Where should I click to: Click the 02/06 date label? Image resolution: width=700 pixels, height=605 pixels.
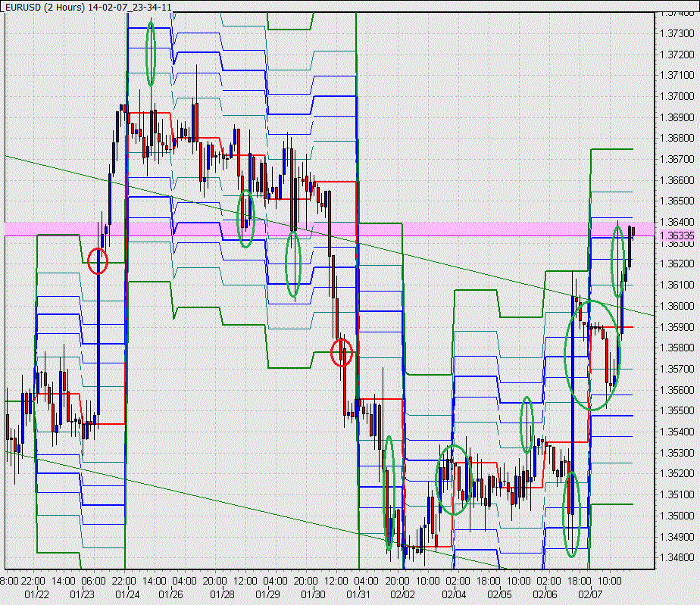point(545,594)
